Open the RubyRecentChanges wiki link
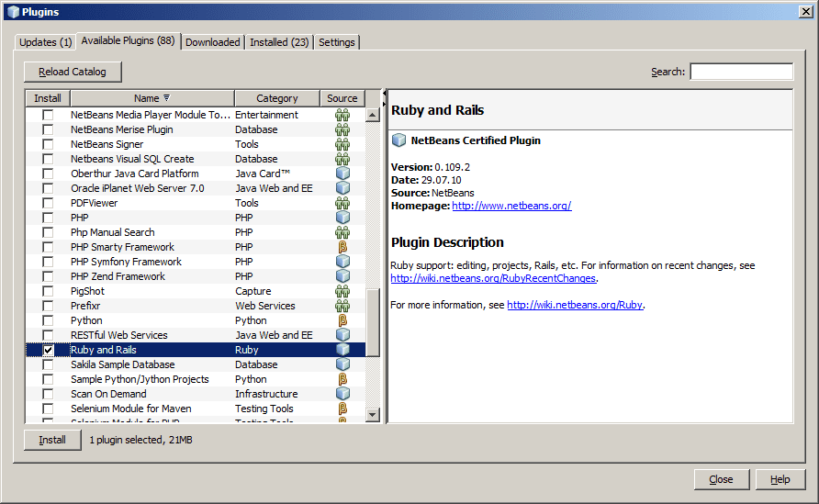This screenshot has height=504, width=819. (x=493, y=278)
